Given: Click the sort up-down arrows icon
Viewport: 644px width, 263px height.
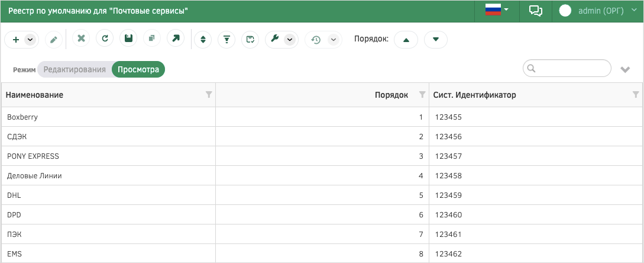Looking at the screenshot, I should click(202, 40).
